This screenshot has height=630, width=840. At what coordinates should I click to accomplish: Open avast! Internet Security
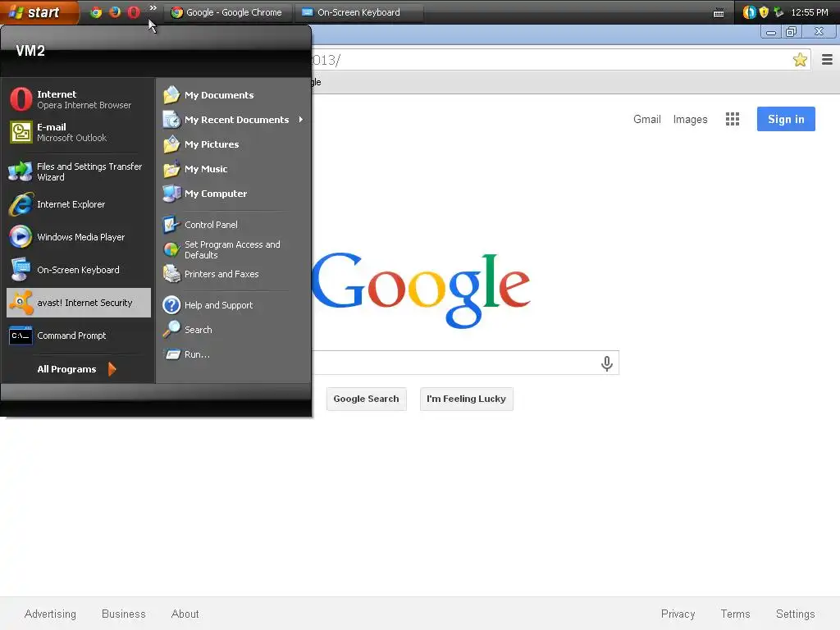pos(78,303)
